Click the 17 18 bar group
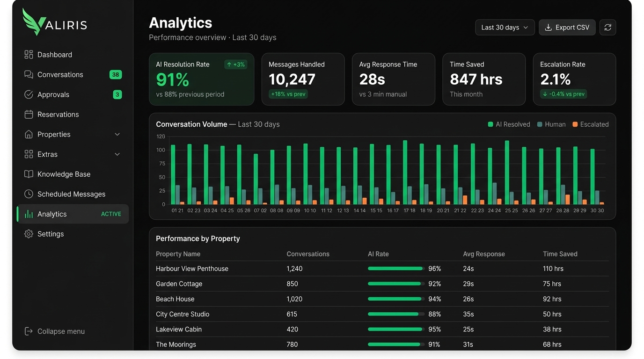The height and width of the screenshot is (359, 644). pos(410,172)
